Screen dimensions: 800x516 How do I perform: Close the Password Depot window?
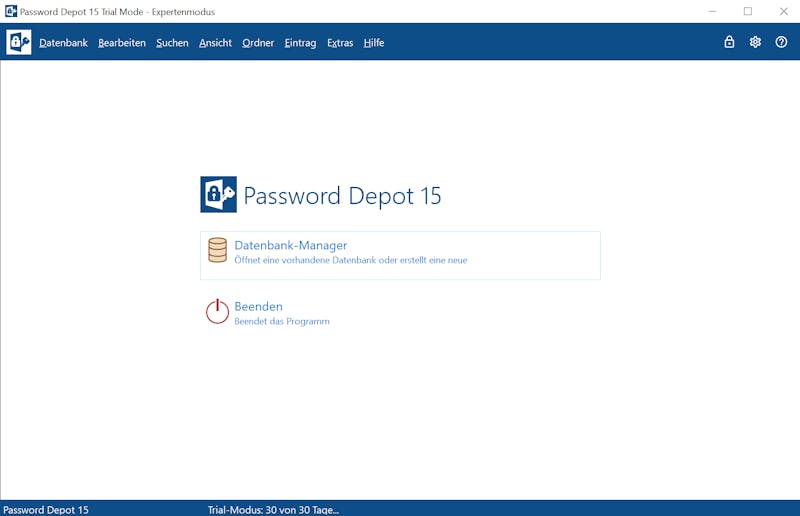click(x=784, y=11)
